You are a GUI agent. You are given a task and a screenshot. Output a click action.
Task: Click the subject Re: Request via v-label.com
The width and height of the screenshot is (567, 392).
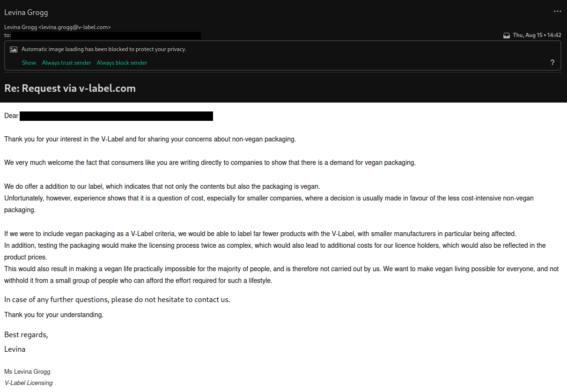70,88
